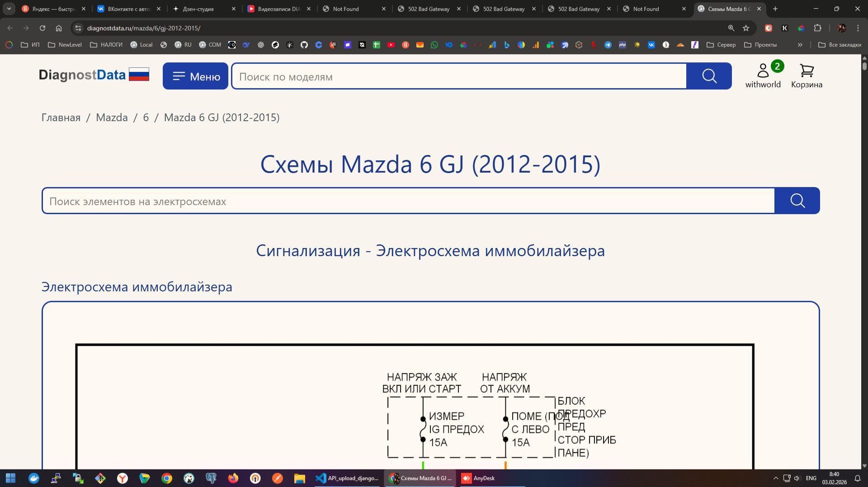Open a new browser tab
868x487 pixels.
pos(775,9)
